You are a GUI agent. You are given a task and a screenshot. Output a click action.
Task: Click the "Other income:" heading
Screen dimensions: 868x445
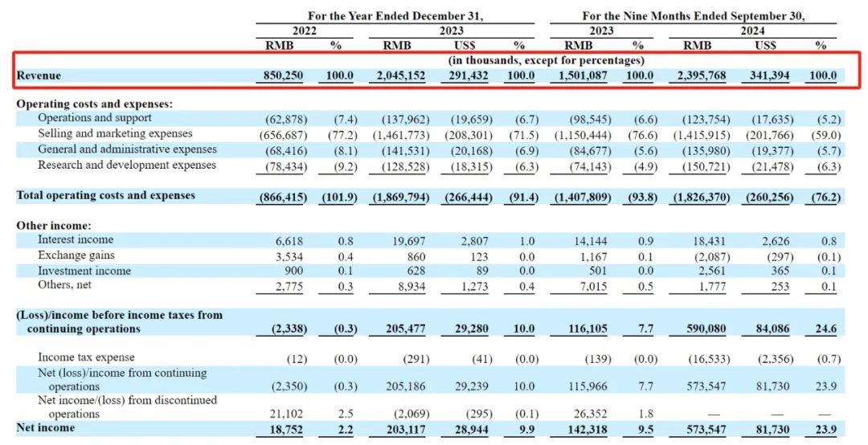[x=54, y=226]
